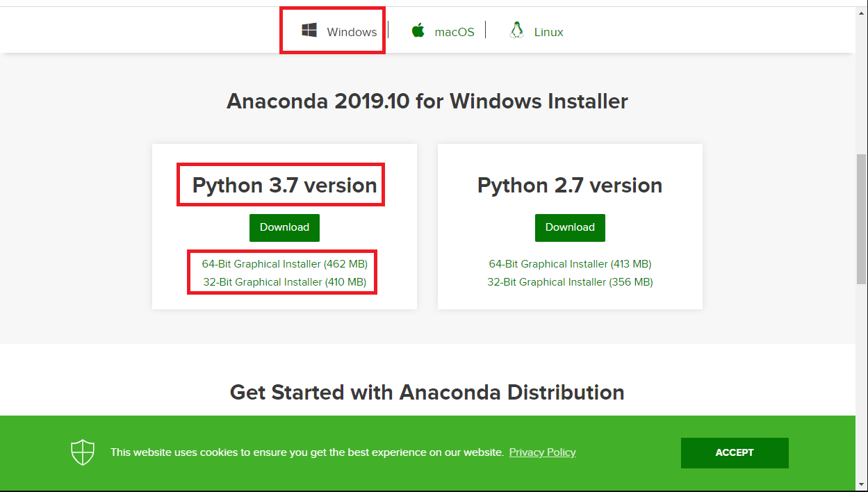Open 32-Bit Graphical Installer (356 MB) link

pyautogui.click(x=570, y=282)
